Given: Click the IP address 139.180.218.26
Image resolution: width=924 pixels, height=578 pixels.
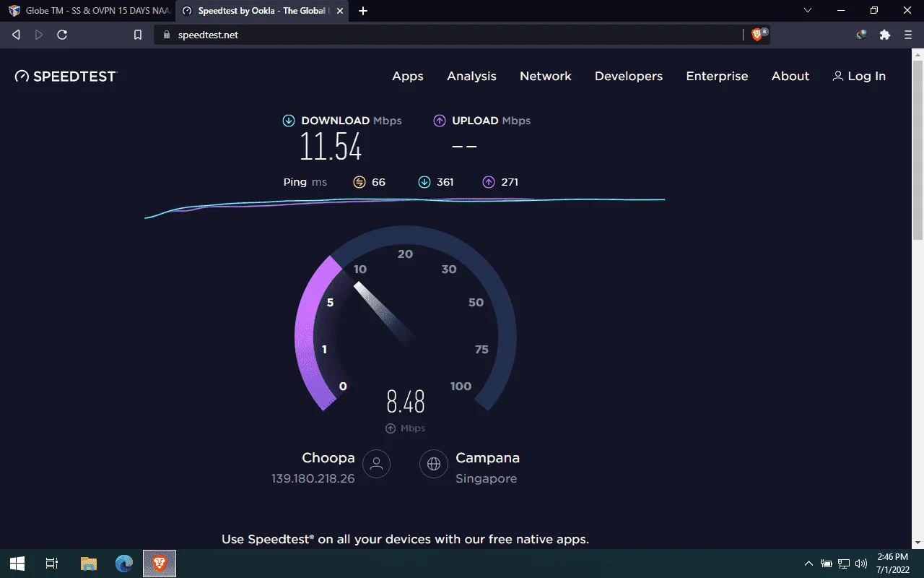Looking at the screenshot, I should (x=313, y=478).
